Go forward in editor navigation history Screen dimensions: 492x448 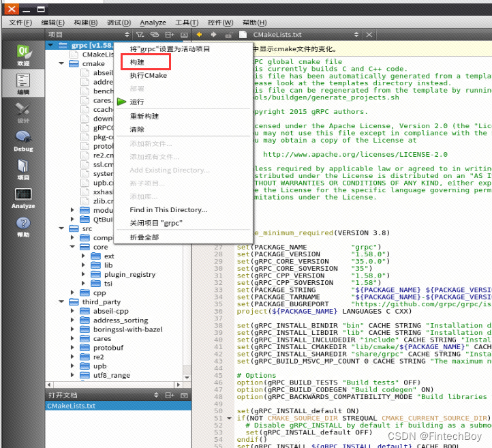coord(214,35)
